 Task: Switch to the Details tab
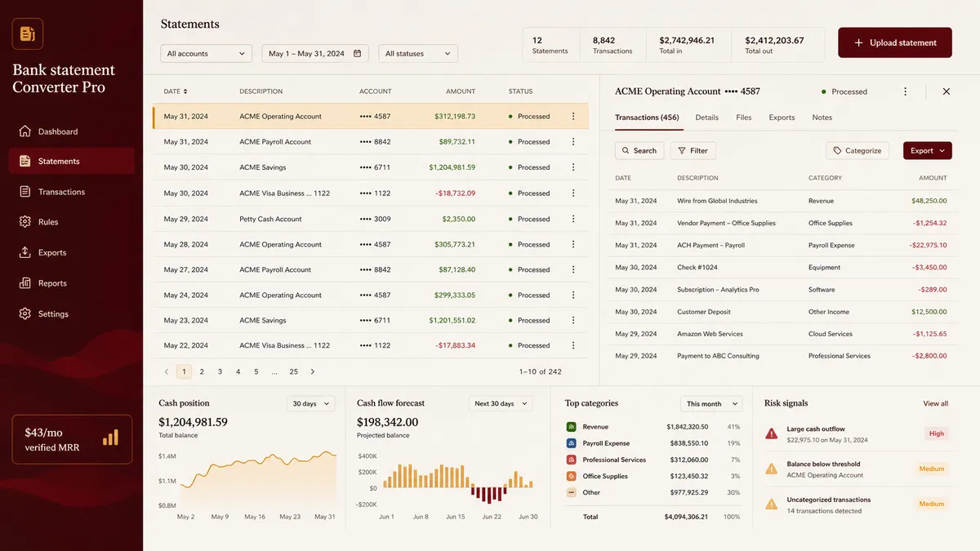coord(707,118)
